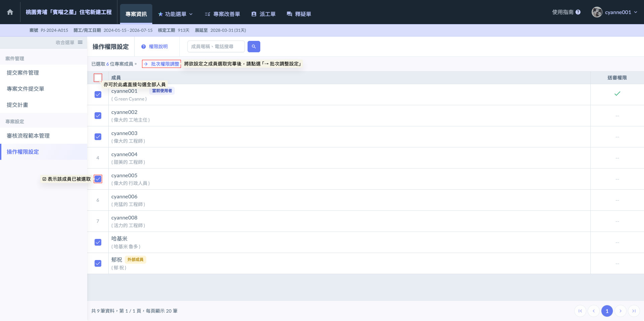
Task: Click member name cyanne006
Action: coord(124,196)
